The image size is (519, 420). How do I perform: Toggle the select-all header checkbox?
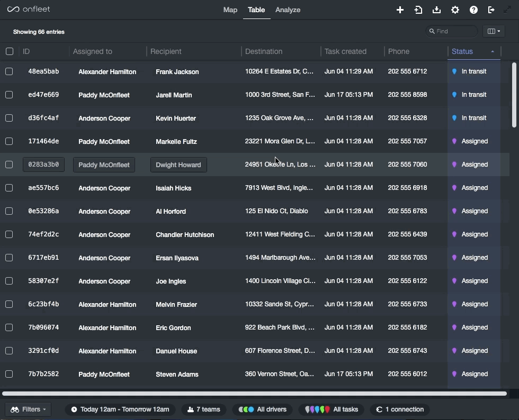click(10, 51)
